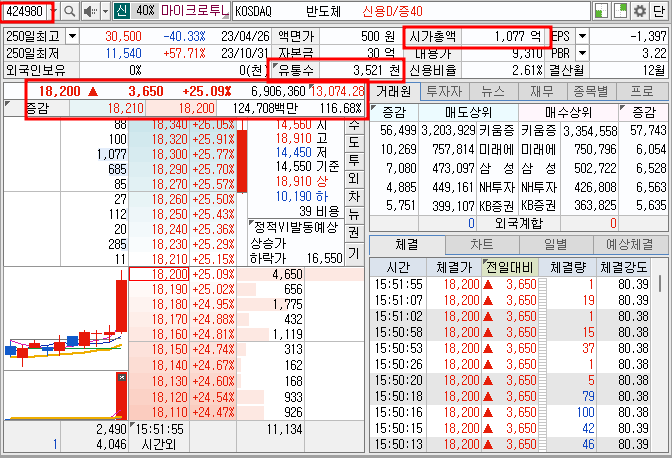Click the vertical 차 side button

click(x=354, y=197)
